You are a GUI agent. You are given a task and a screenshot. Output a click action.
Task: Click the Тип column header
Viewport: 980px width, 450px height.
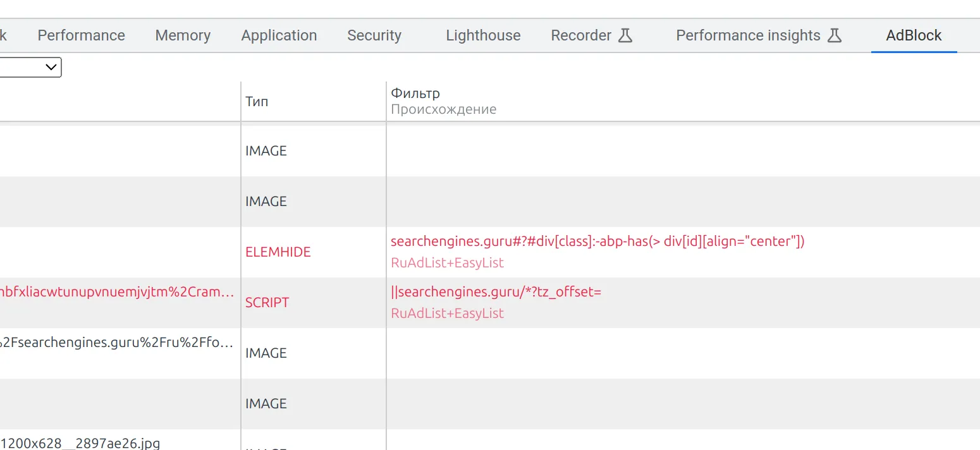pos(257,101)
